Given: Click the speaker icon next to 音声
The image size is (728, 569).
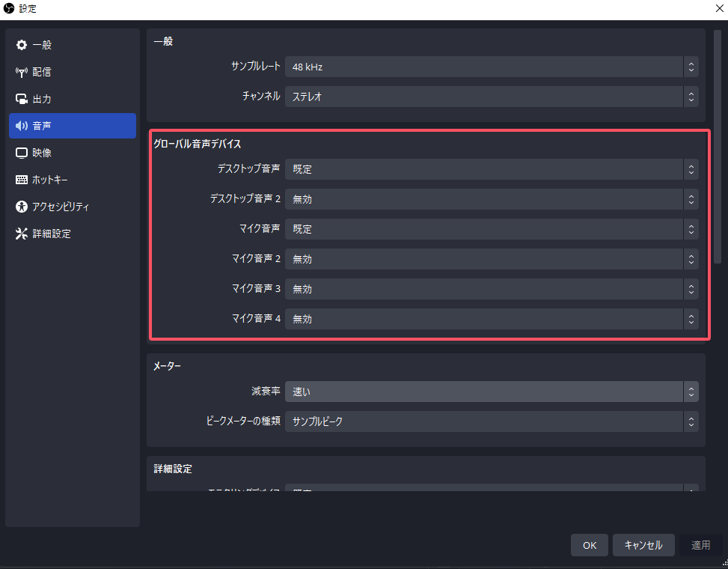Looking at the screenshot, I should (22, 126).
